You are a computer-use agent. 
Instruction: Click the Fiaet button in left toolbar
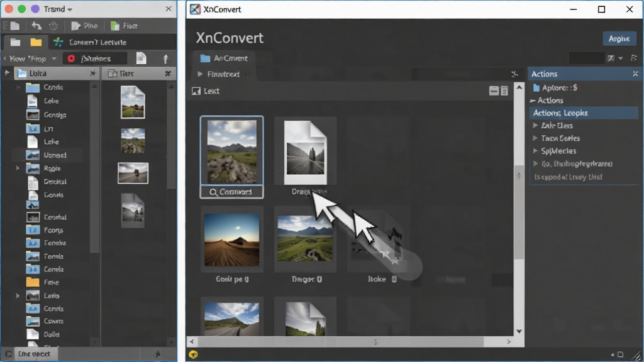tap(124, 26)
